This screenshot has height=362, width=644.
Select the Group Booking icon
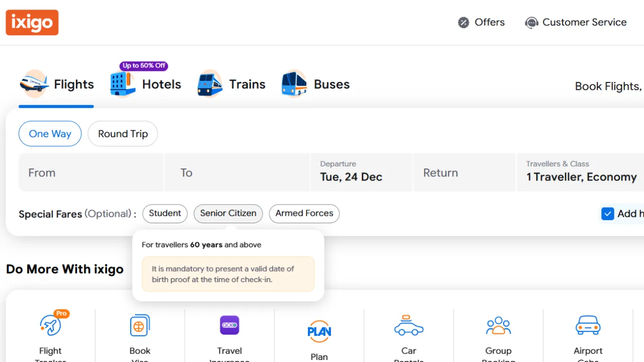pos(498,326)
